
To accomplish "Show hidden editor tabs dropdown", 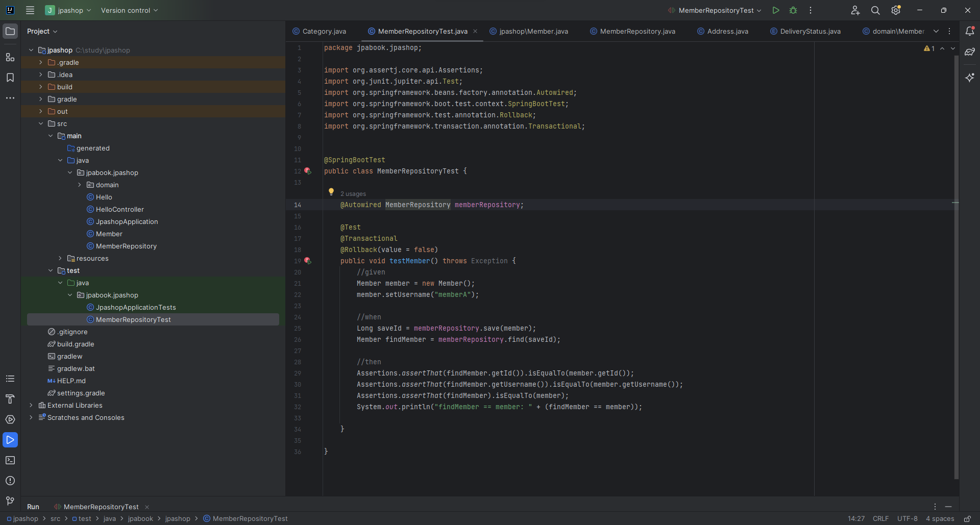I will click(x=936, y=31).
